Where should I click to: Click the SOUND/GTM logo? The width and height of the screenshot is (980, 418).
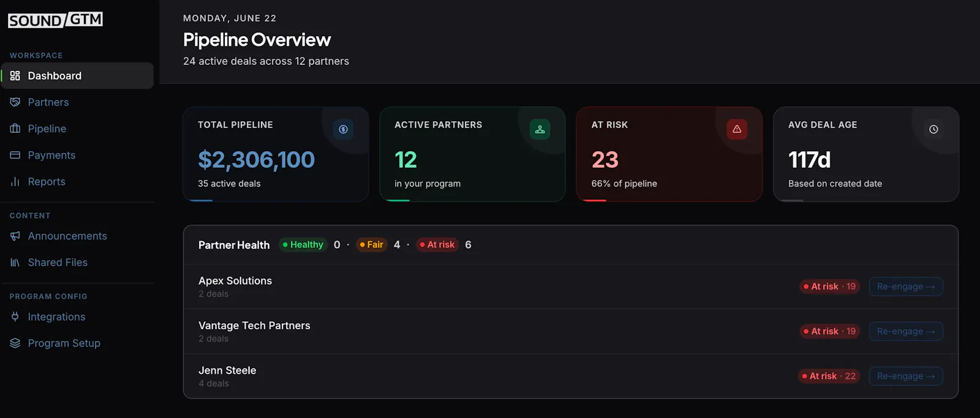click(55, 20)
